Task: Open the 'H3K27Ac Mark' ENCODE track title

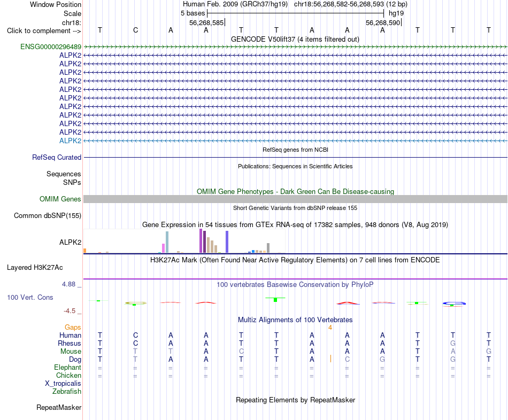Action: point(295,260)
